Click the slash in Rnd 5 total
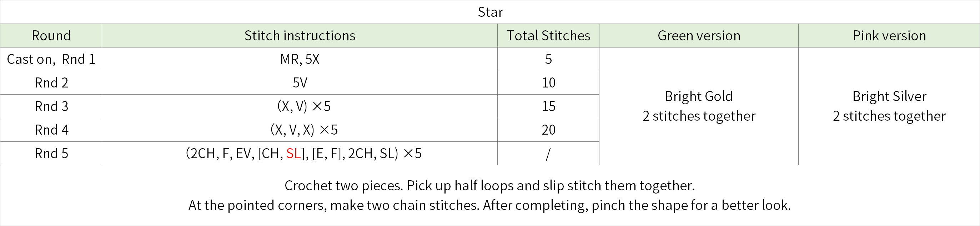980x226 pixels. (548, 154)
